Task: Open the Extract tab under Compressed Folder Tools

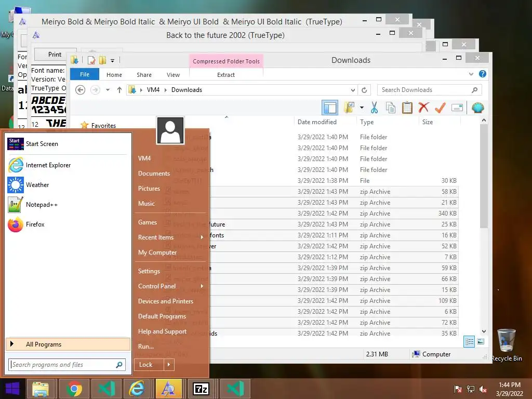Action: click(x=226, y=75)
